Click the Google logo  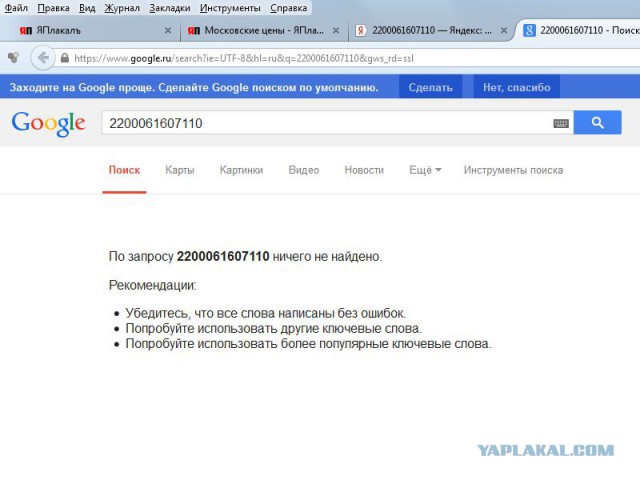click(x=48, y=123)
